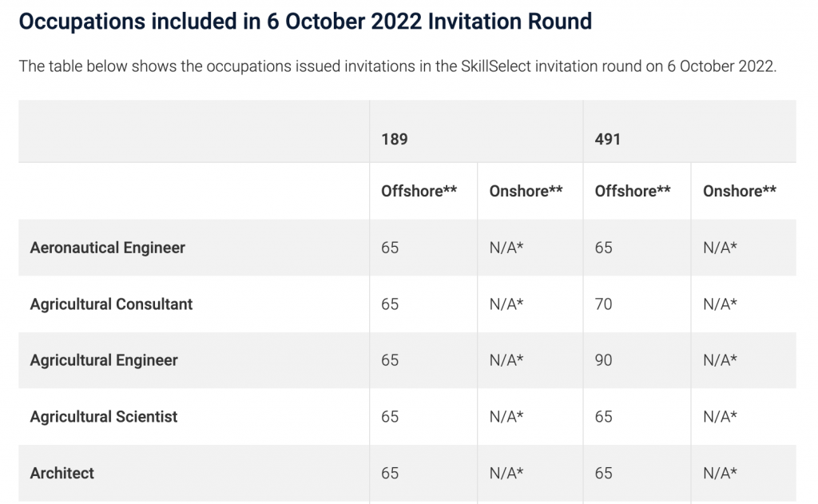Click the 90 value for Agricultural Engineer
Image resolution: width=818 pixels, height=504 pixels.
tap(604, 360)
